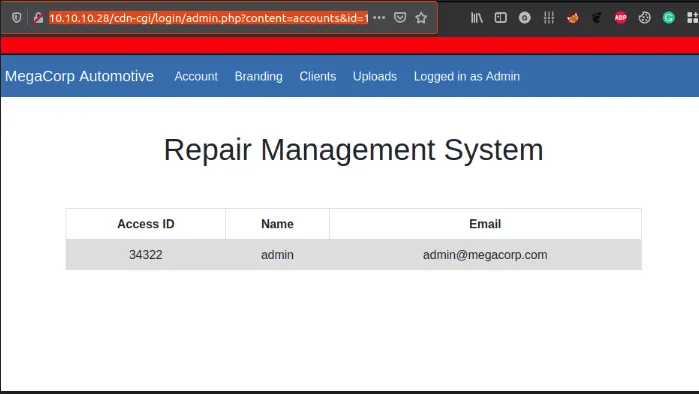
Task: Click the dotted grid extension icon
Action: 549,18
